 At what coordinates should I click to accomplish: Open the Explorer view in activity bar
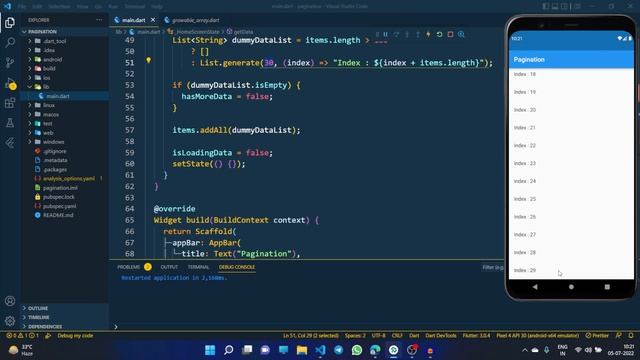10,22
